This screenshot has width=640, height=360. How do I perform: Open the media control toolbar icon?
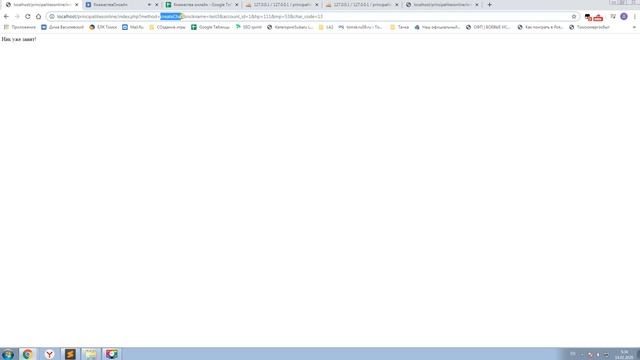(613, 16)
